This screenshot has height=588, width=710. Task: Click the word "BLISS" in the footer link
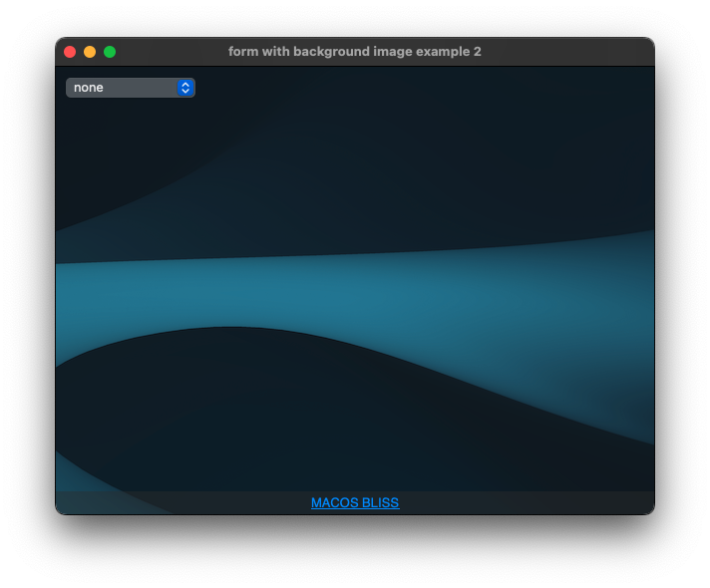coord(381,503)
